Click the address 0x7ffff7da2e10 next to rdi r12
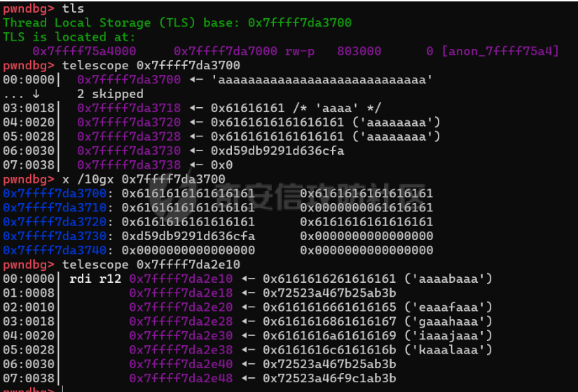The image size is (578, 392). (181, 279)
